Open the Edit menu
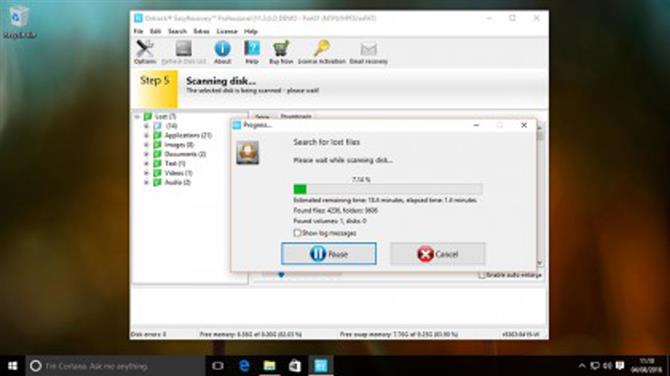Screen dimensions: 670x376 tap(156, 31)
